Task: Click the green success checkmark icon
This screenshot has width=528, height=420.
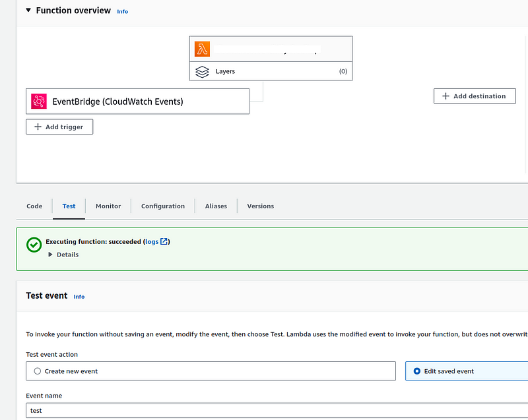Action: 33,245
